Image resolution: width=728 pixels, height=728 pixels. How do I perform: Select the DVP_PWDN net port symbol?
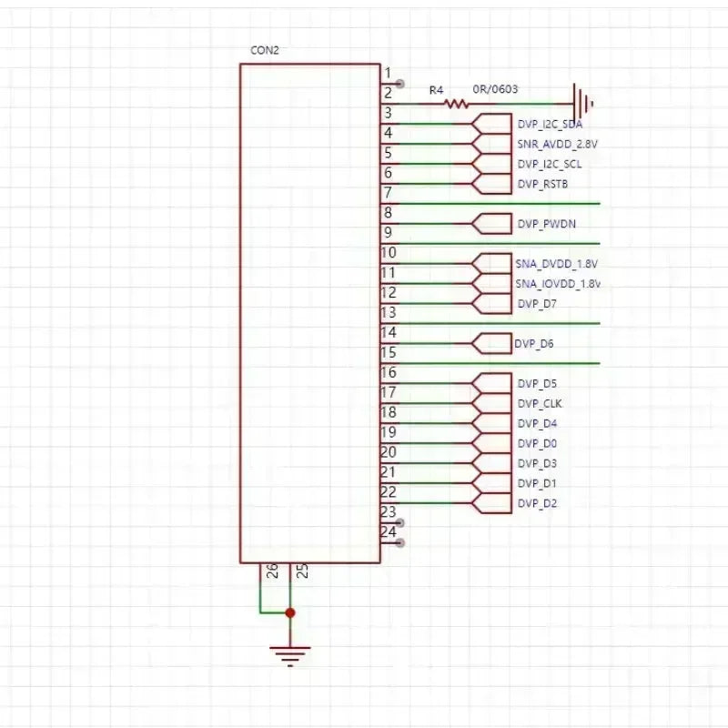pyautogui.click(x=492, y=224)
